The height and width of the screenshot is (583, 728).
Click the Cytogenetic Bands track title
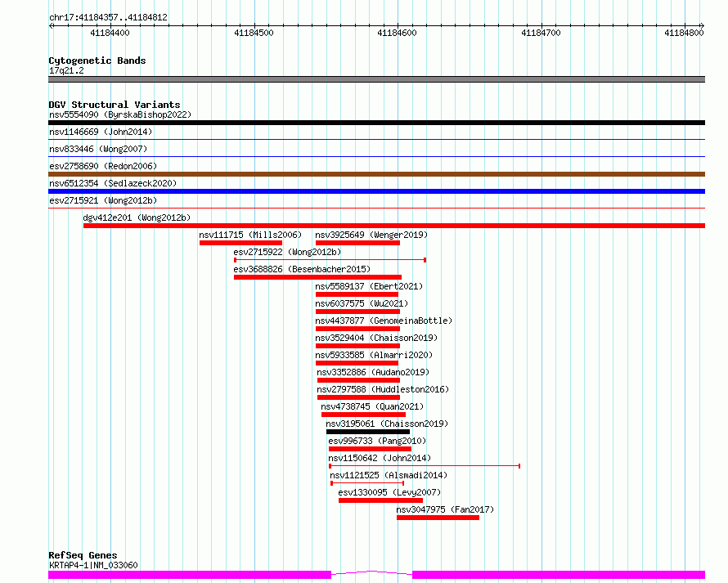tap(97, 61)
